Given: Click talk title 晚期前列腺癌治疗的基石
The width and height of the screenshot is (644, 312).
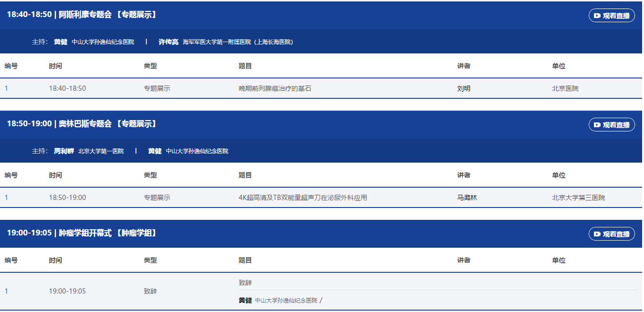Looking at the screenshot, I should coord(275,88).
